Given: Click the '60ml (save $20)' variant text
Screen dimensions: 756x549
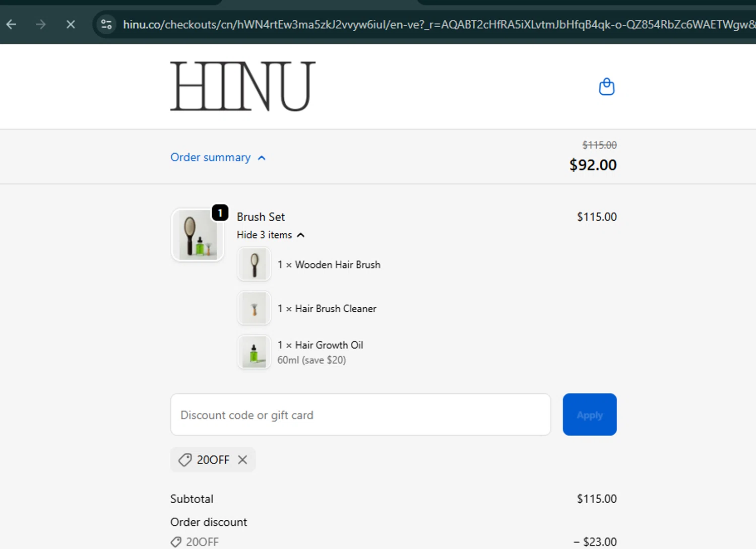Looking at the screenshot, I should tap(311, 360).
